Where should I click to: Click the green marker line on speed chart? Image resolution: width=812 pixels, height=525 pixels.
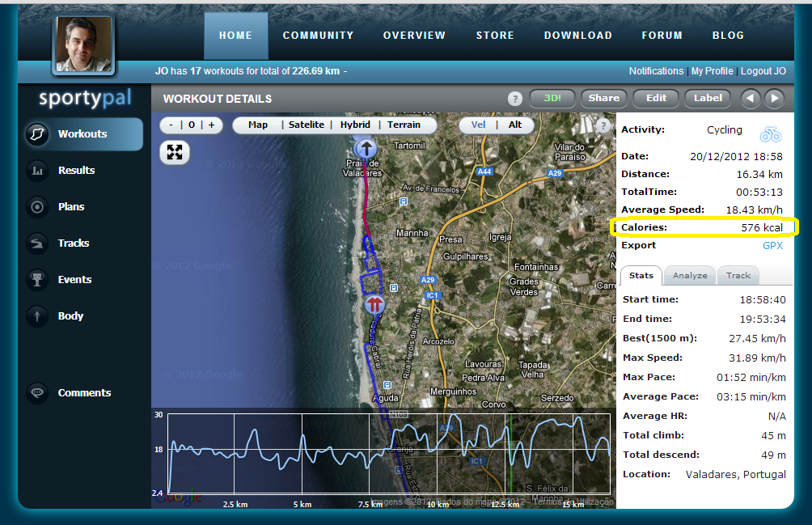pos(511,453)
